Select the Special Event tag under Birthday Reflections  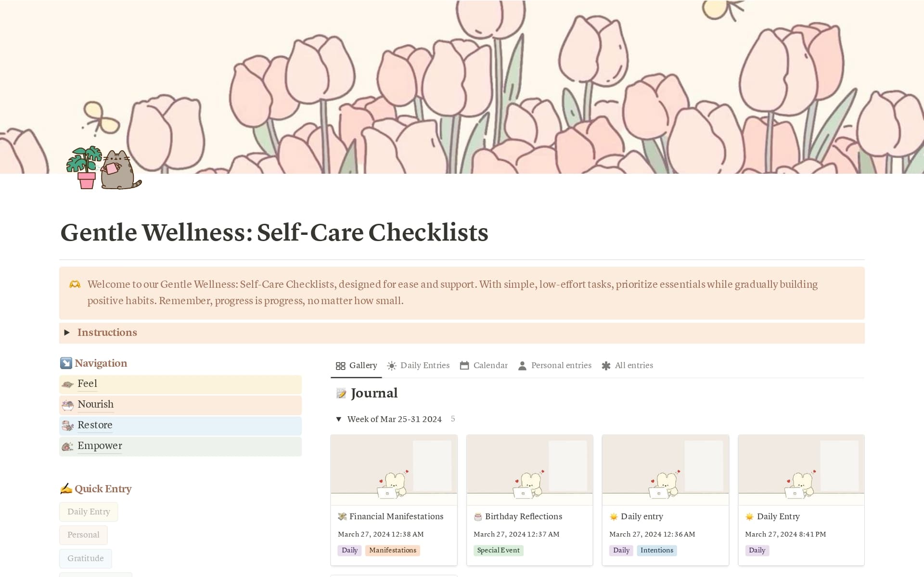point(498,550)
